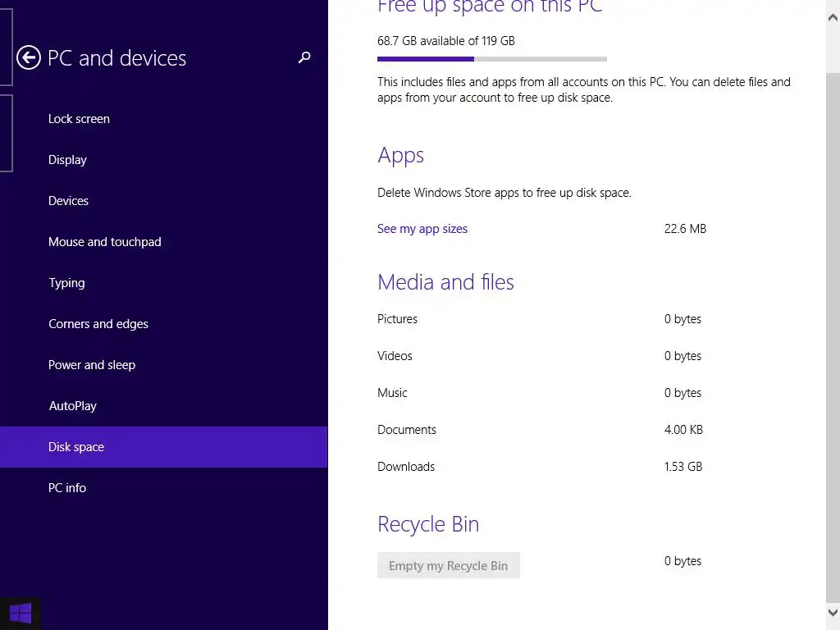Viewport: 840px width, 630px height.
Task: Click the Videos row label
Action: tap(395, 356)
